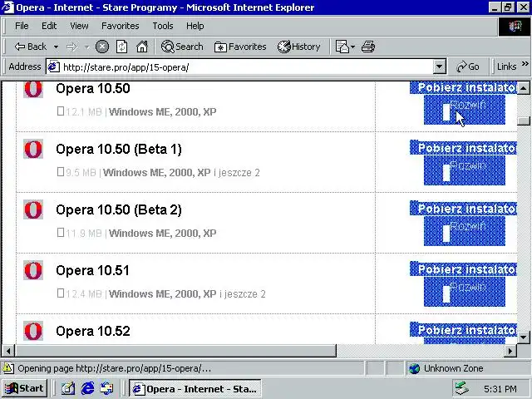Click the Opera logo beside Opera 10.52
Screen dimensions: 532x399
pyautogui.click(x=33, y=331)
